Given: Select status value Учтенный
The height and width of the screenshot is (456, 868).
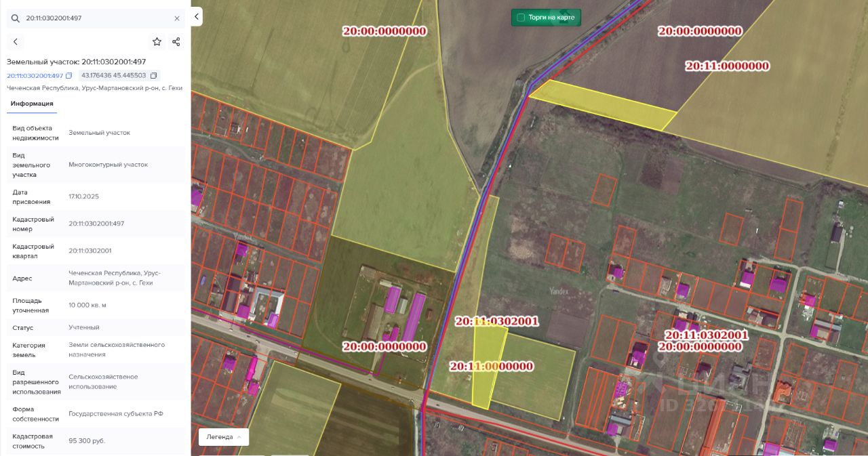Looking at the screenshot, I should coord(84,327).
